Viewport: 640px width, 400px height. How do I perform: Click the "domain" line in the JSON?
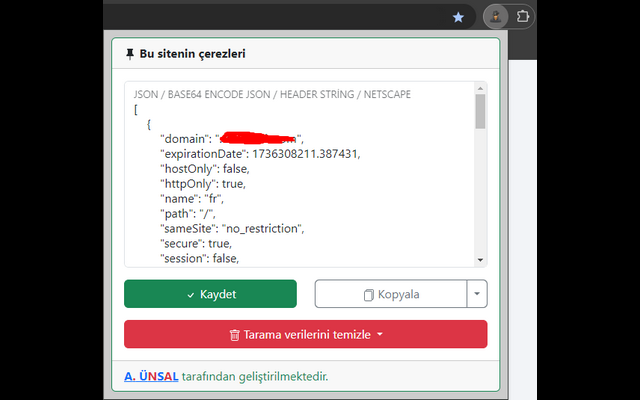232,139
